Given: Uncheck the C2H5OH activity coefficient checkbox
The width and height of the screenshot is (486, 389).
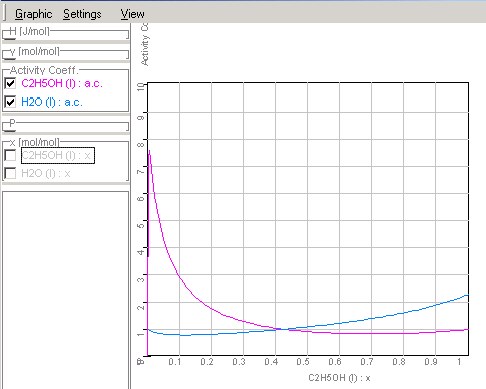Looking at the screenshot, I should tap(10, 83).
